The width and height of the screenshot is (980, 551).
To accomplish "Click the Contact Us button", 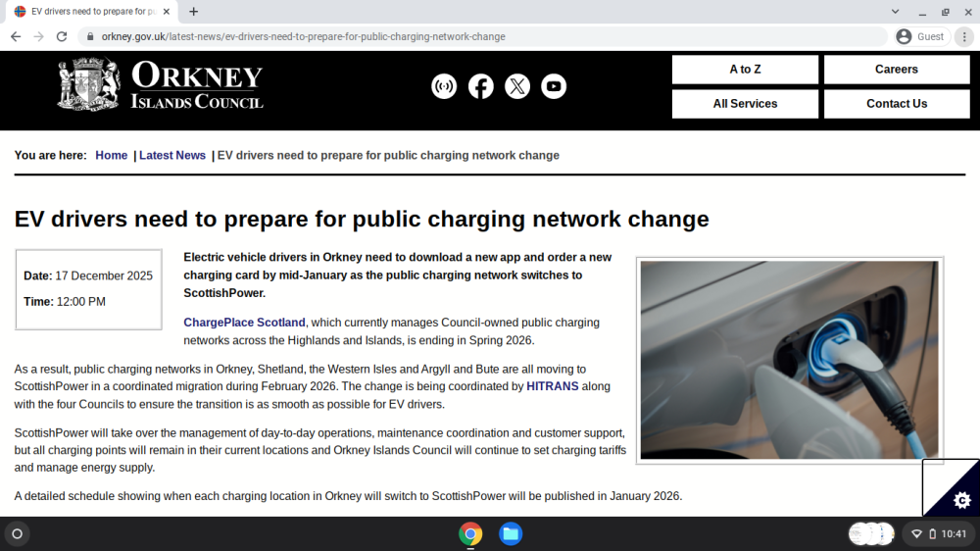I will pyautogui.click(x=897, y=104).
